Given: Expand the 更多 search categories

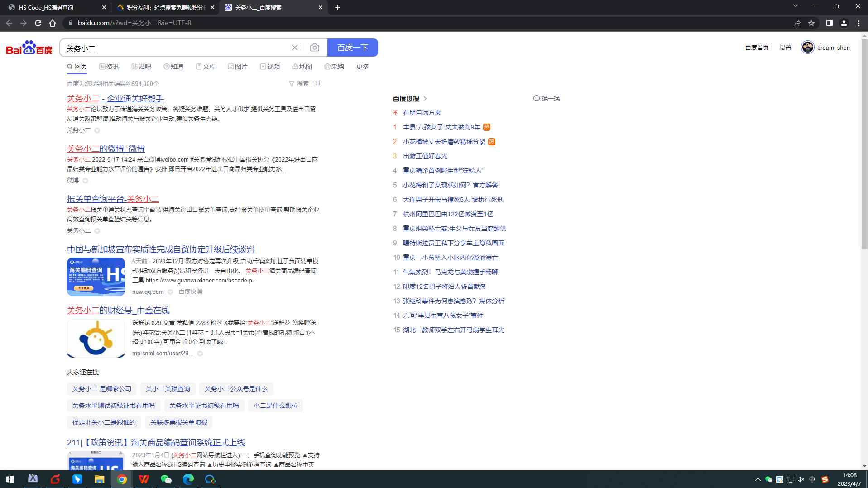Looking at the screenshot, I should click(x=363, y=67).
